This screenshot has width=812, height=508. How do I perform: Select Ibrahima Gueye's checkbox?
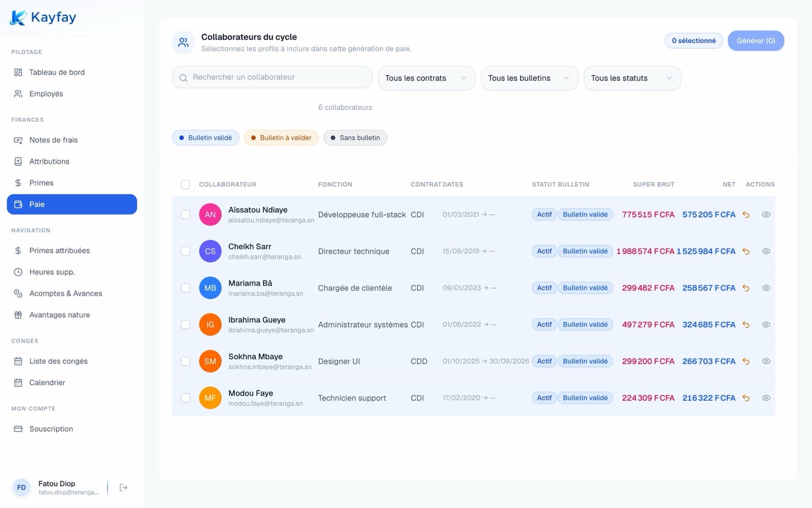click(x=186, y=324)
